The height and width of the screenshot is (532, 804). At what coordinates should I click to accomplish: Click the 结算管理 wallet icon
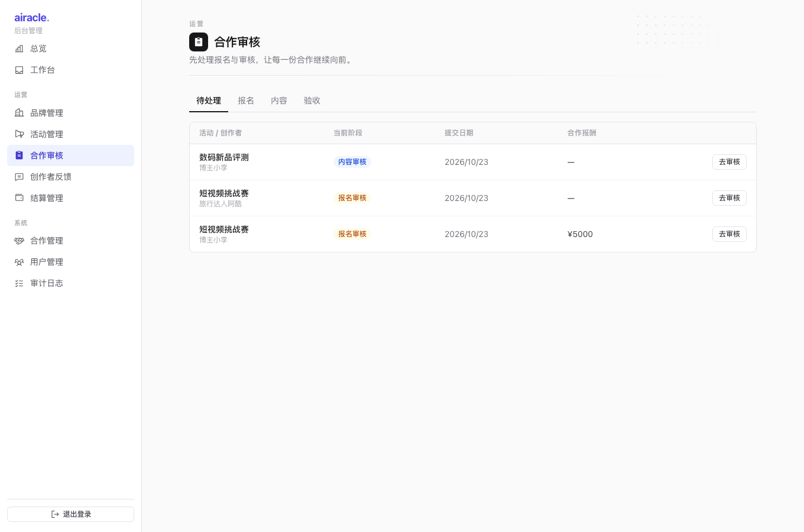(19, 198)
